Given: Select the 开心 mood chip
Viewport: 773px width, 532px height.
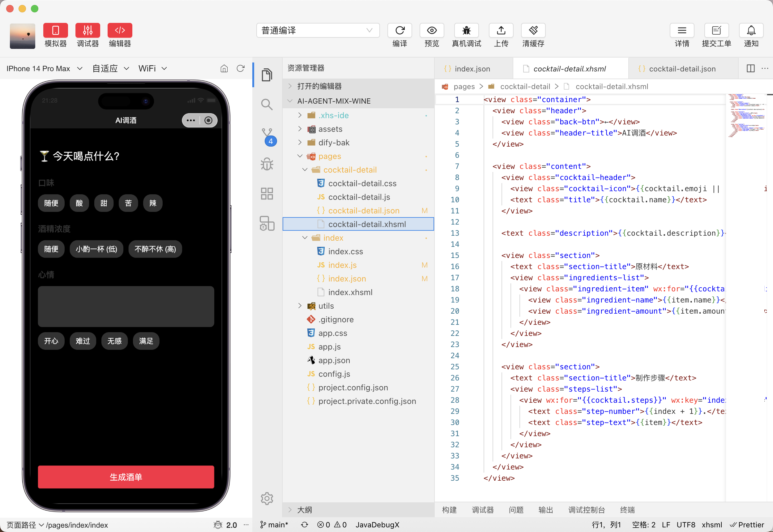Looking at the screenshot, I should coord(51,341).
